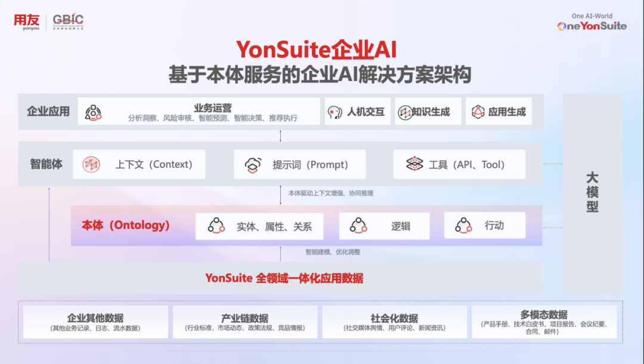Click the OneYonSuite logo
The image size is (644, 364).
(x=592, y=26)
